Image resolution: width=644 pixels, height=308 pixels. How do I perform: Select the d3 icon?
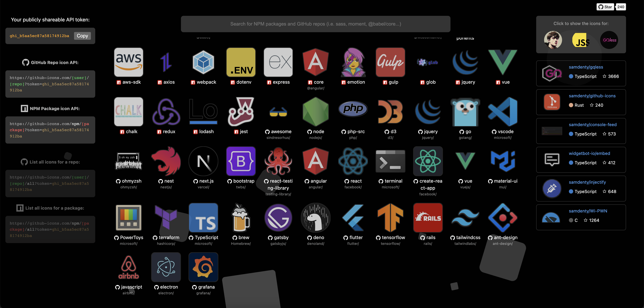pos(390,112)
